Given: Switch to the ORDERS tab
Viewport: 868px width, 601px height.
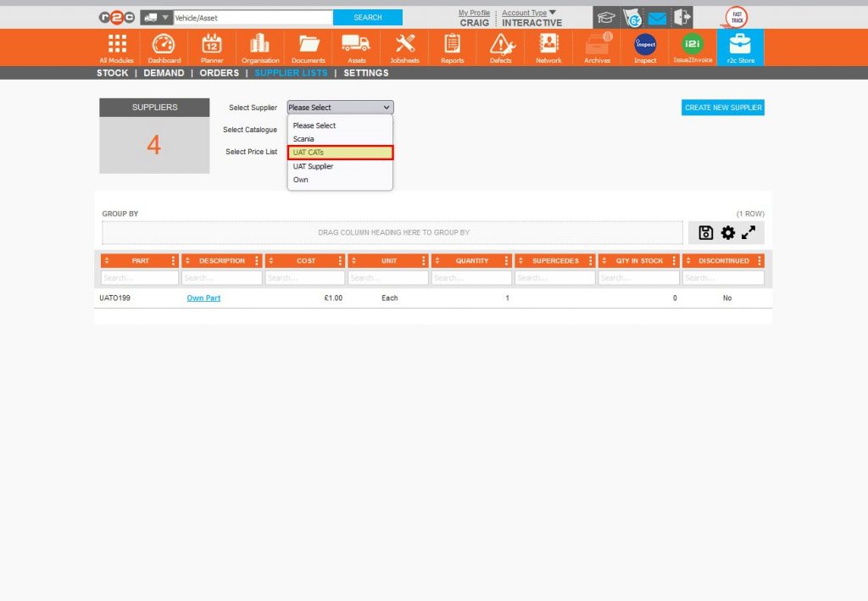Looking at the screenshot, I should pos(219,73).
